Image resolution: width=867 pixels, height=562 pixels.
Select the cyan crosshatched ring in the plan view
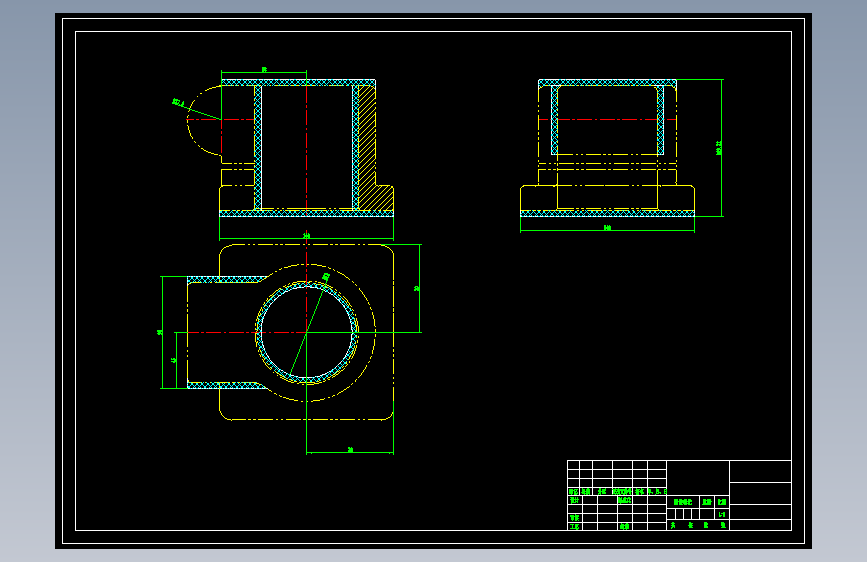click(x=258, y=332)
